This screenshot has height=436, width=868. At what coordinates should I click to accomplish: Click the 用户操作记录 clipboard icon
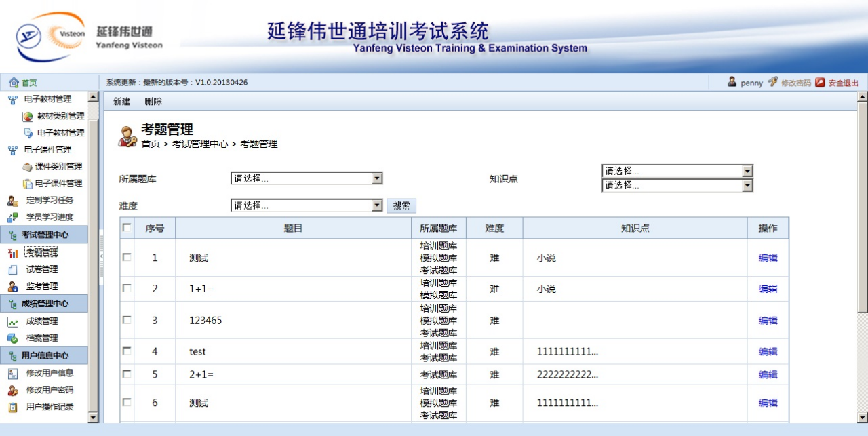click(x=12, y=408)
